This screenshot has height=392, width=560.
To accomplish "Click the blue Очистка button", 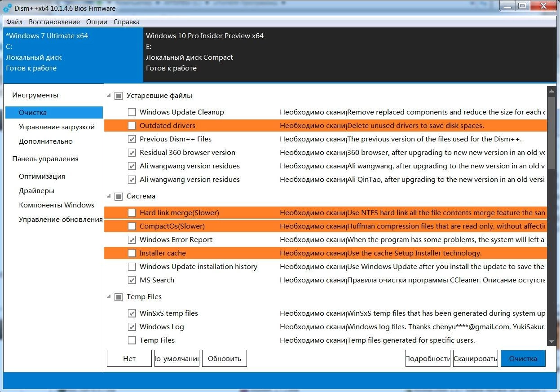I will click(523, 358).
